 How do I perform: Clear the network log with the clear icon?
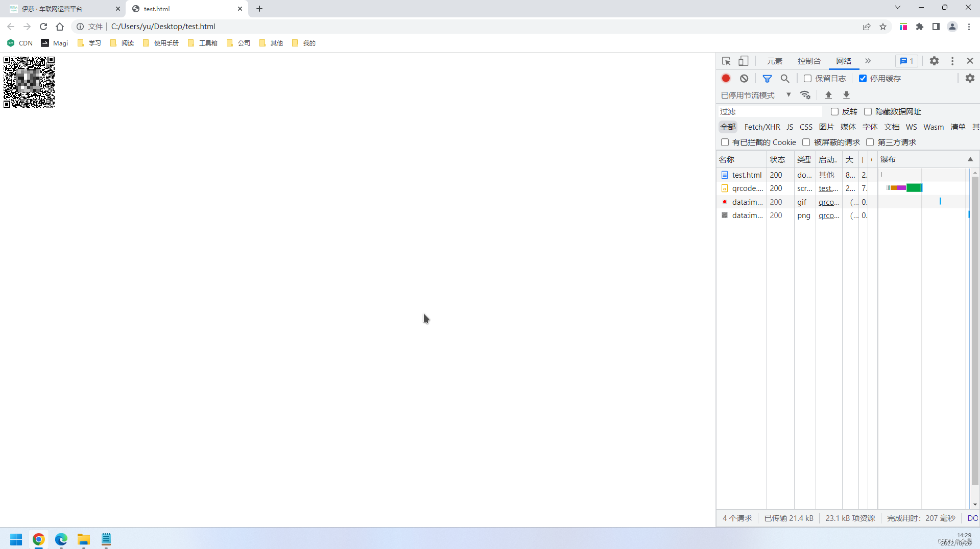(744, 78)
